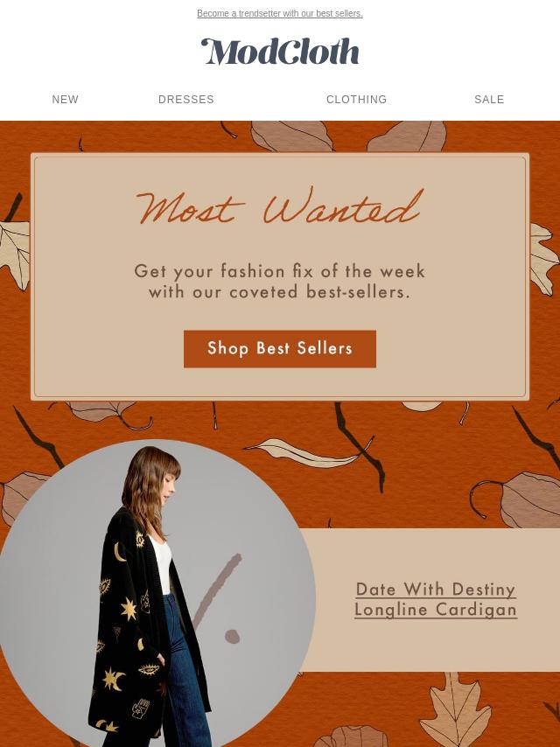Click 'Become a trendsetter with our best sellers' link

pos(280,13)
